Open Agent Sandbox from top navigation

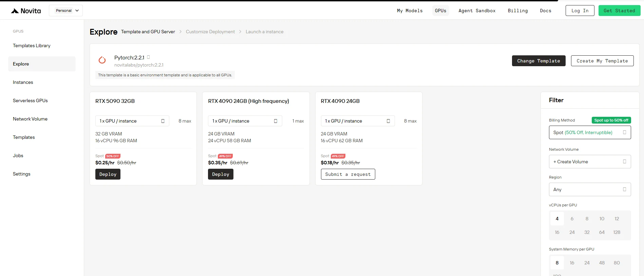coord(477,11)
